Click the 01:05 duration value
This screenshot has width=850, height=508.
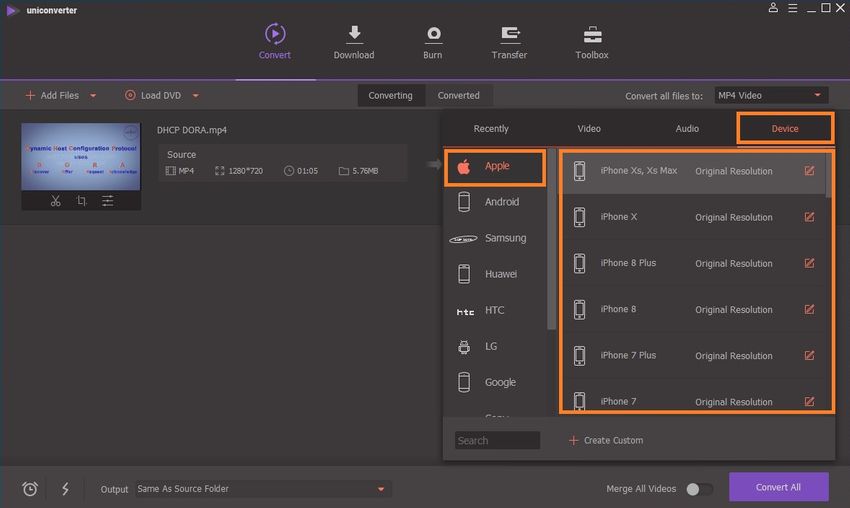(x=307, y=171)
